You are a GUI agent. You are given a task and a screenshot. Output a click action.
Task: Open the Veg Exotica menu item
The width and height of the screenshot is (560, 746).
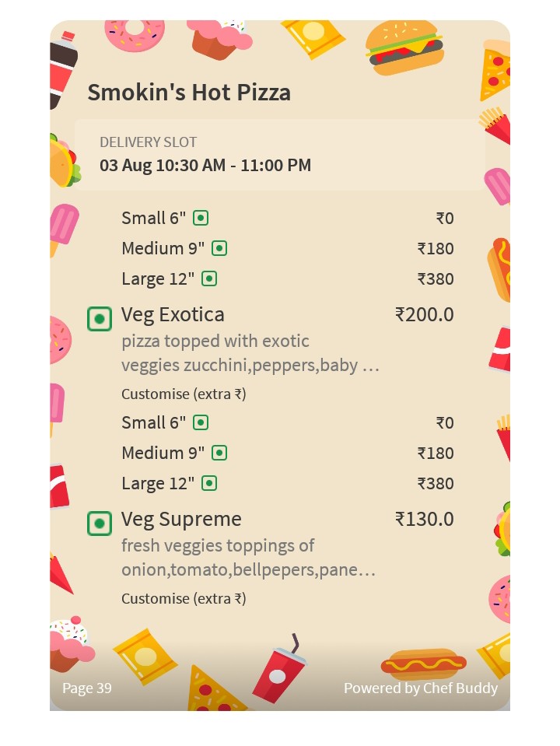(172, 315)
